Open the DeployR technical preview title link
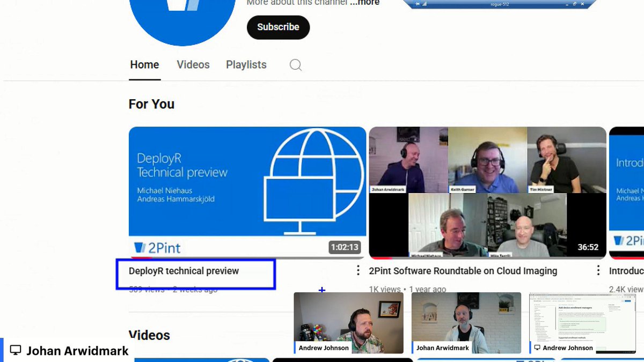Viewport: 644px width, 362px height. 184,271
